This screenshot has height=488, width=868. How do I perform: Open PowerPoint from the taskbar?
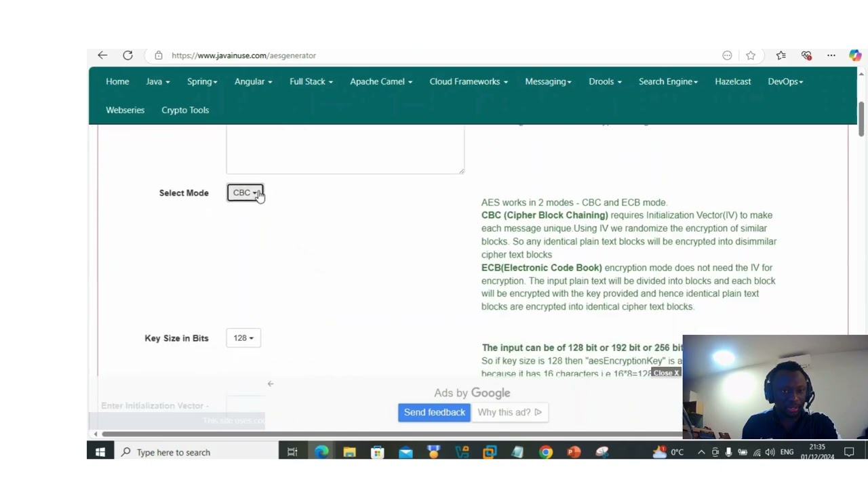pos(574,452)
